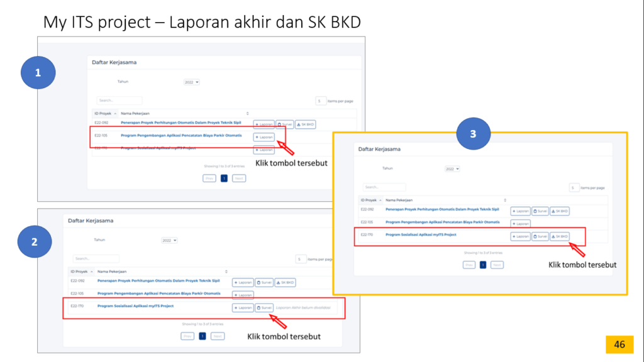644x362 pixels.
Task: Select page 1 in panel 3 pagination
Action: 483,265
